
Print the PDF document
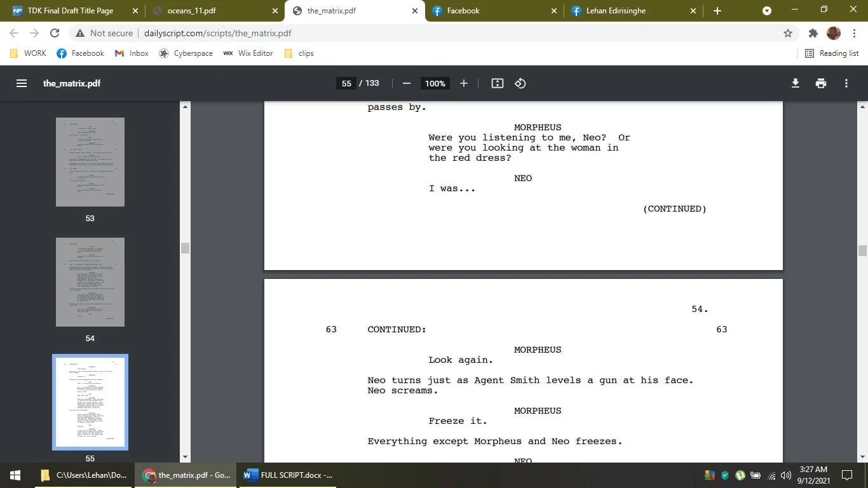tap(821, 83)
